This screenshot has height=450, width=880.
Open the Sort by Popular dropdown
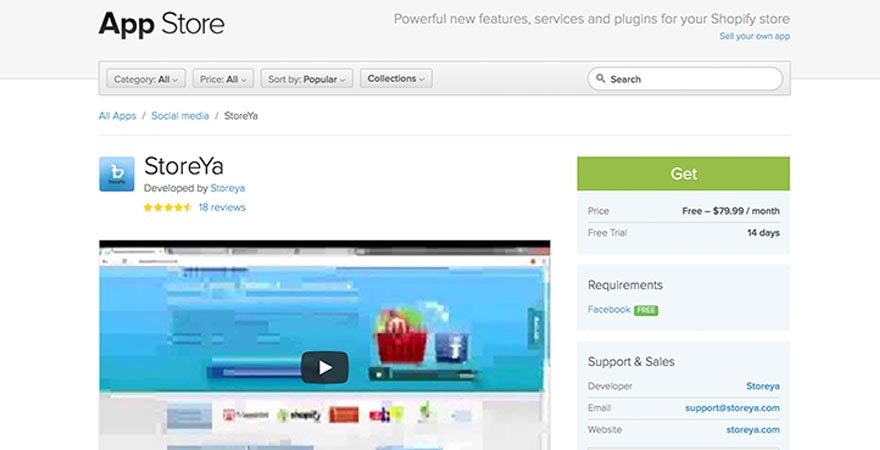307,79
